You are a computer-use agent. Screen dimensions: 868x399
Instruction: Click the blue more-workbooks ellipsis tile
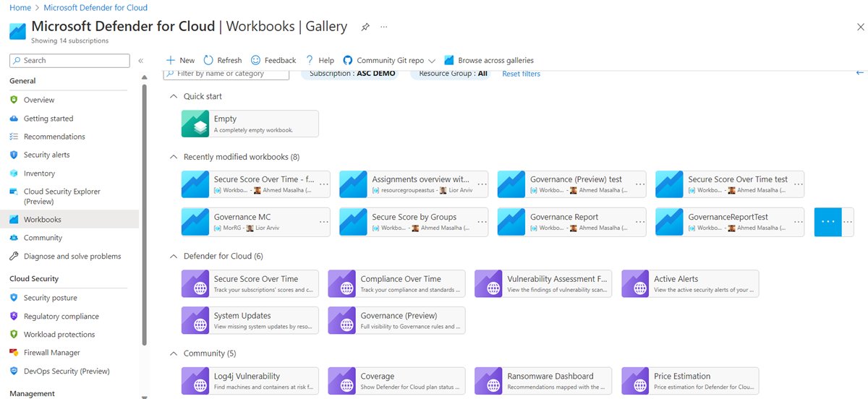click(x=828, y=222)
